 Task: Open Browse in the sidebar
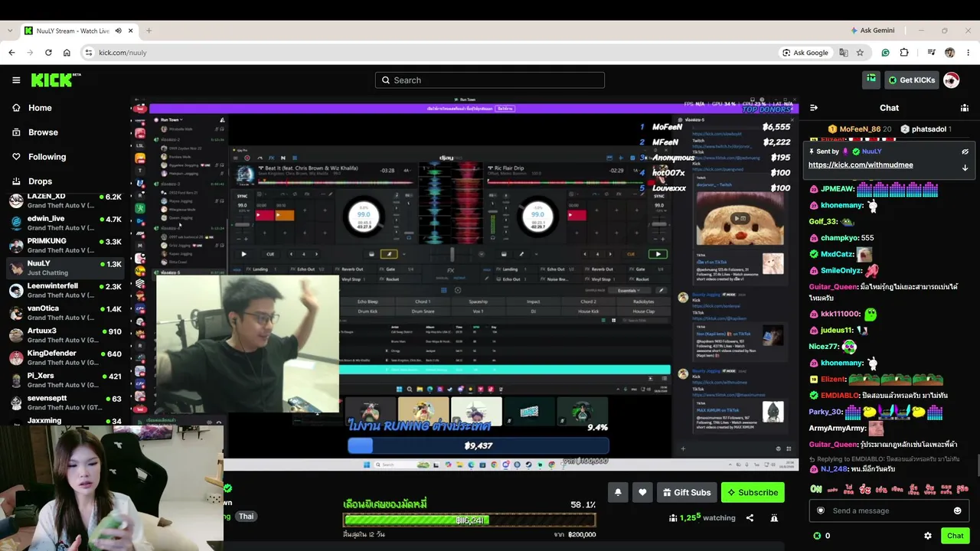(43, 132)
